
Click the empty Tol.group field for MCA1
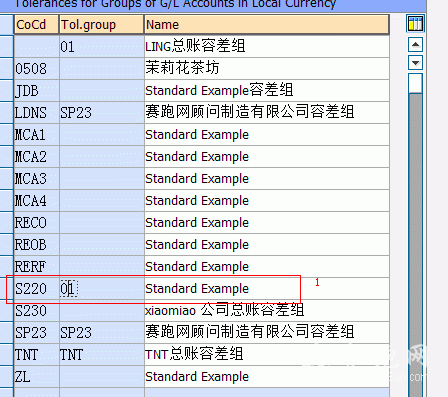(x=102, y=134)
